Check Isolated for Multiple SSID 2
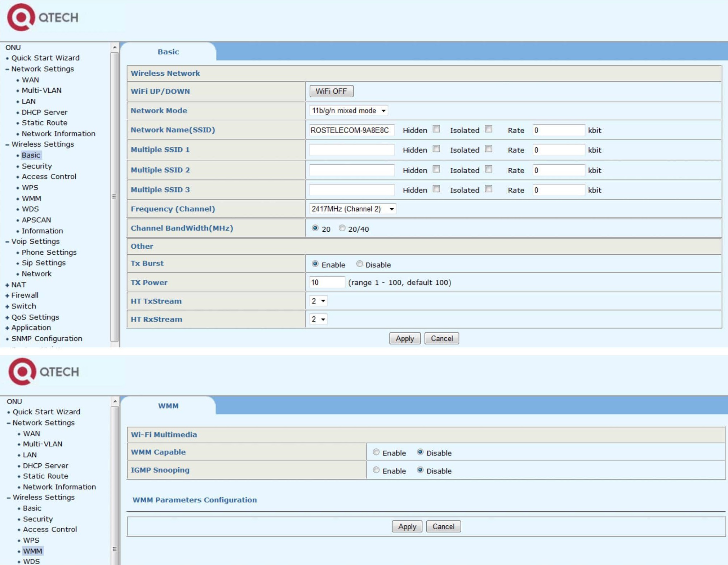Screen dimensions: 728x565 click(488, 169)
